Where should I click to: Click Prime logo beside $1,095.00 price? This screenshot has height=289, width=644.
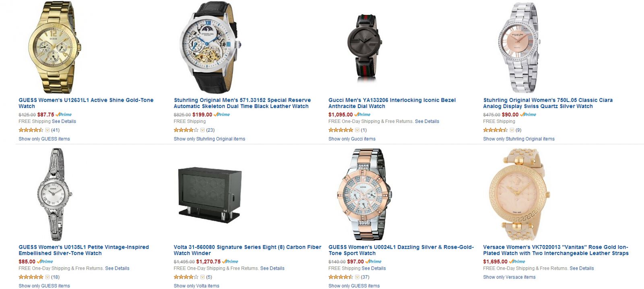362,115
